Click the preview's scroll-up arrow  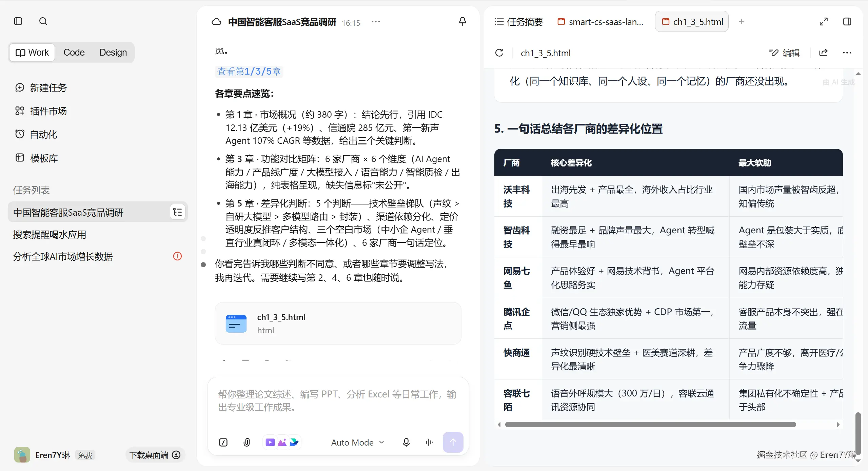pyautogui.click(x=858, y=74)
